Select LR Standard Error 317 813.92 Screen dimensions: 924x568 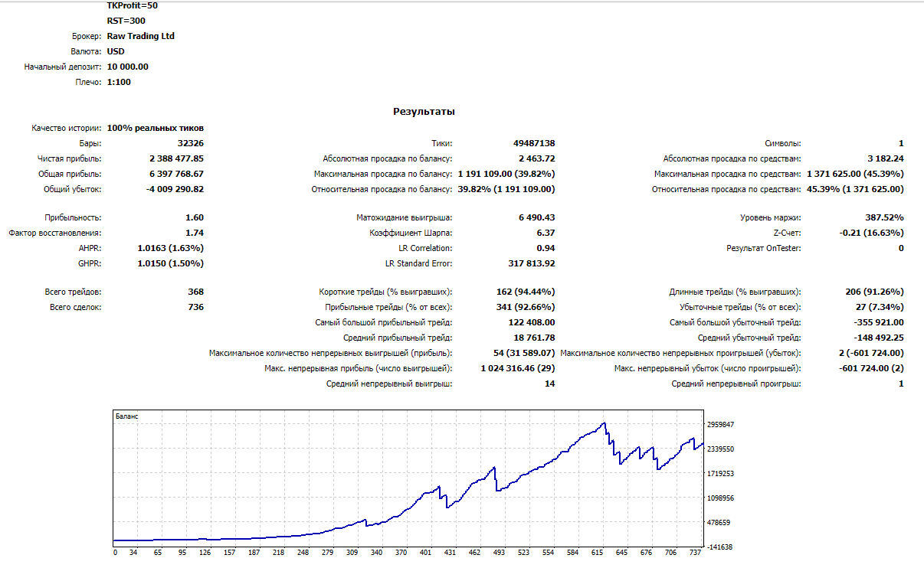pyautogui.click(x=531, y=263)
